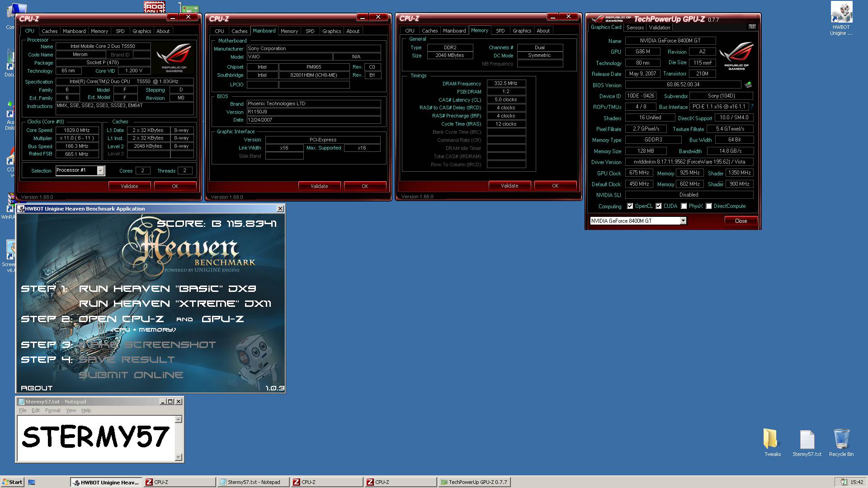Toggle the OpenCL checkbox
The image size is (868, 488).
(x=630, y=206)
